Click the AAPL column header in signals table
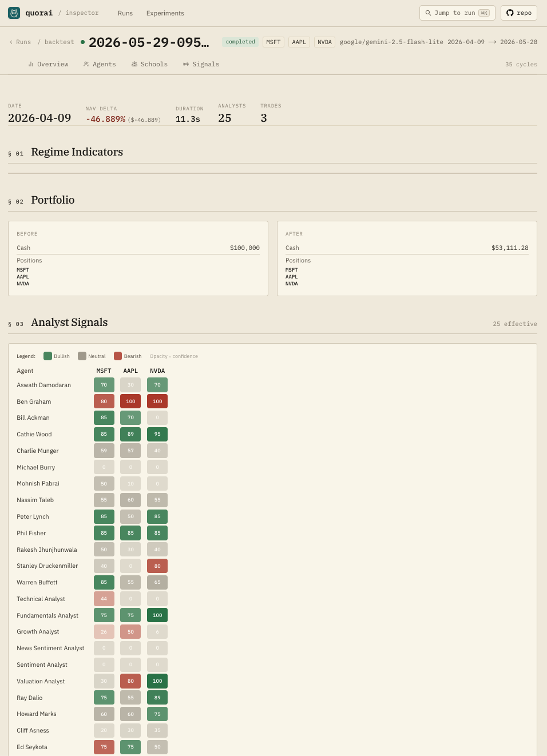Viewport: 547px width, 756px height. [130, 371]
